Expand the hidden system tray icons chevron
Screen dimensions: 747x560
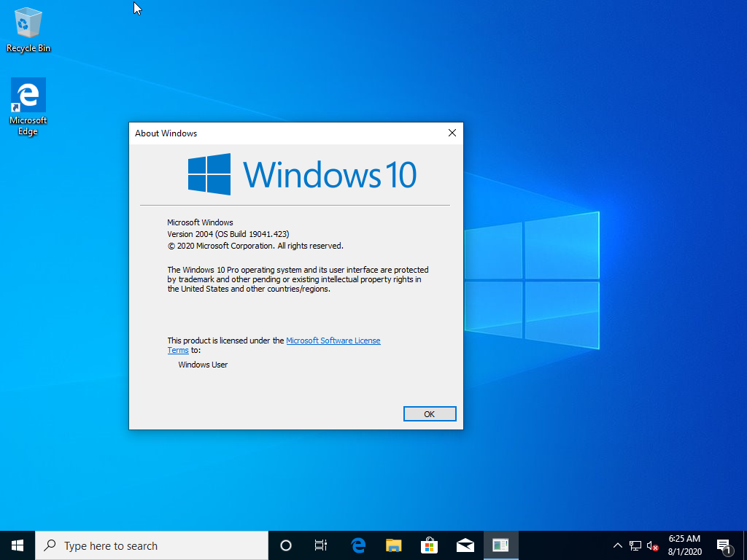[x=617, y=545]
